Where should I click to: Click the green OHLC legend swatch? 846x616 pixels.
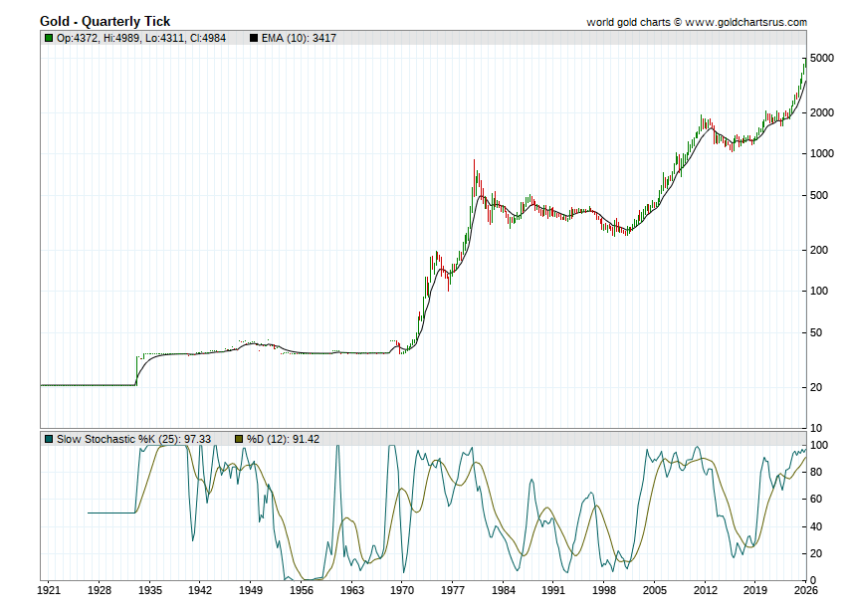pos(49,38)
